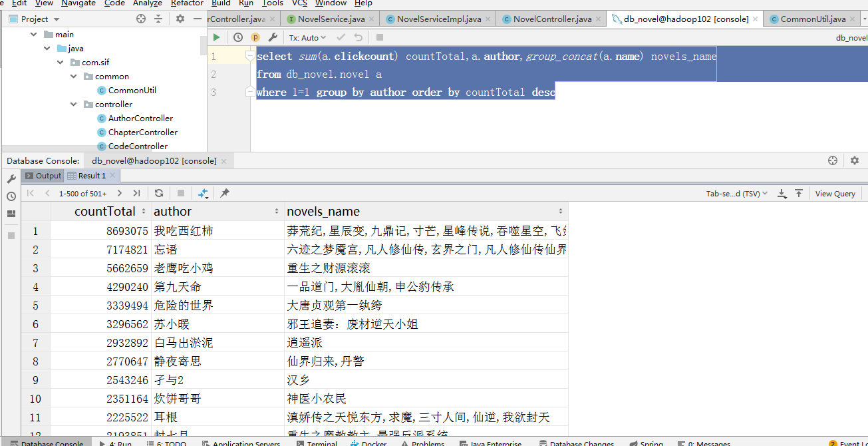Close the Result 1 tab
The width and height of the screenshot is (868, 446).
(x=113, y=176)
